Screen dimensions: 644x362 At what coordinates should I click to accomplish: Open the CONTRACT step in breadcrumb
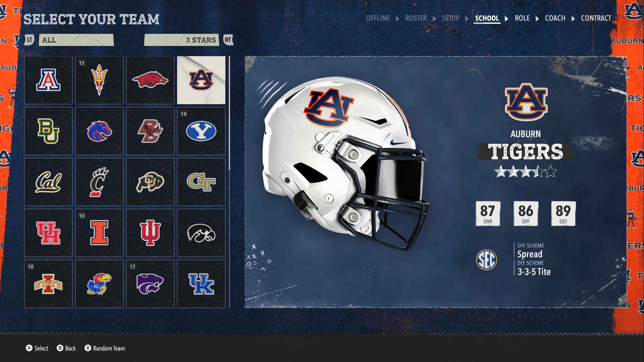click(x=596, y=18)
